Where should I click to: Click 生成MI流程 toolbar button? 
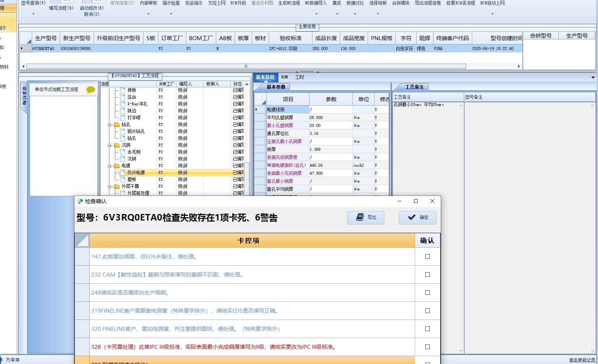289,3
